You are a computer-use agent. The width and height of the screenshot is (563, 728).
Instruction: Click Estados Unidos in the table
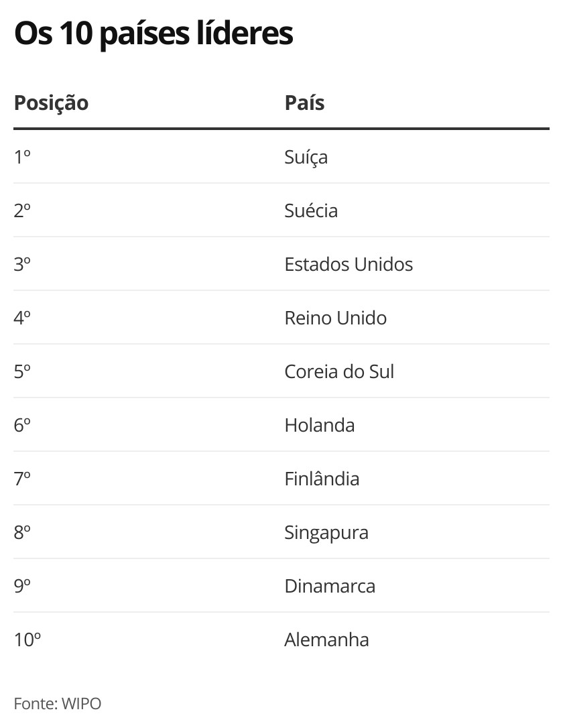point(349,264)
